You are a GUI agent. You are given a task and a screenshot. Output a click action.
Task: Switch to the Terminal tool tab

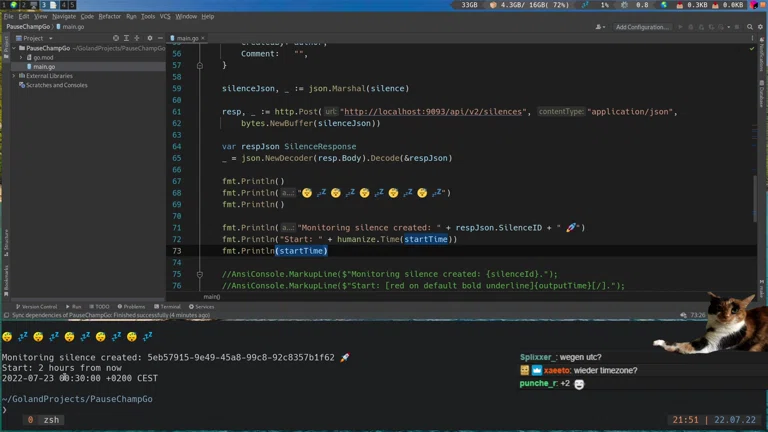point(168,306)
